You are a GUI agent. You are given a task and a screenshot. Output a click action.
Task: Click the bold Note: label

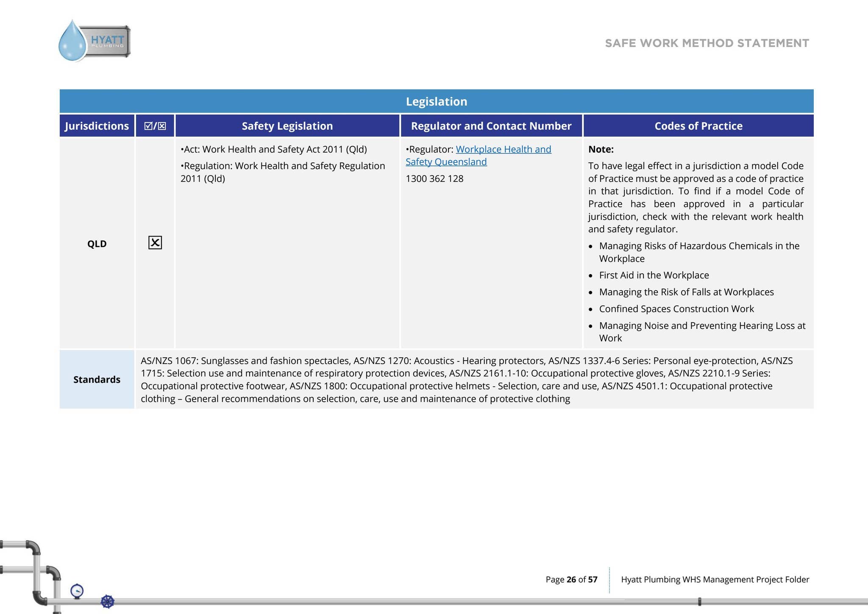(601, 149)
